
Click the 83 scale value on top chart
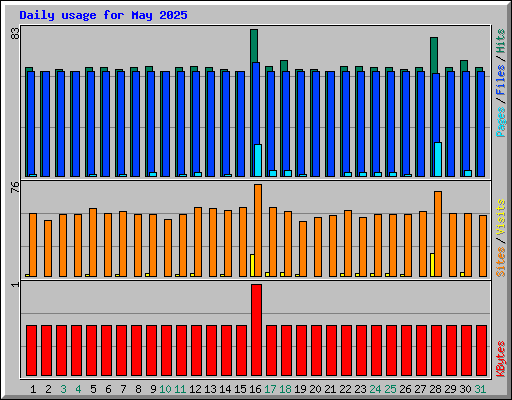15,33
